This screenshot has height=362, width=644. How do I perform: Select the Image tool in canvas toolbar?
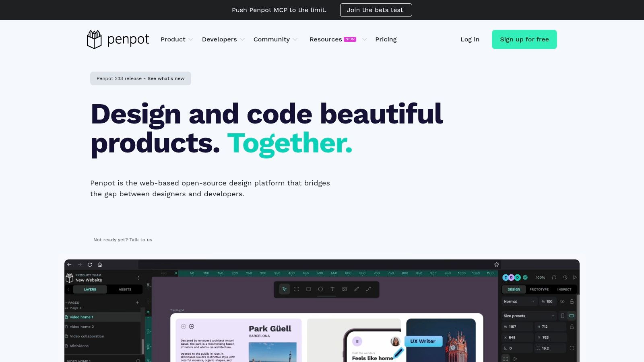(x=345, y=289)
